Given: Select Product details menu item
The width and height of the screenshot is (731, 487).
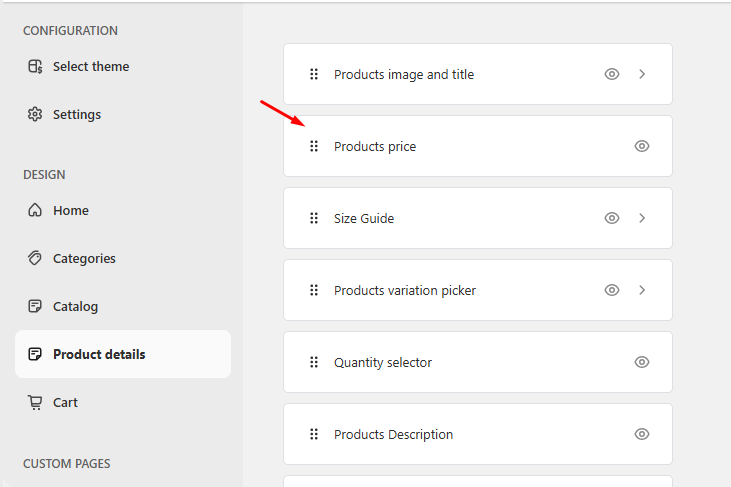Looking at the screenshot, I should [x=123, y=354].
